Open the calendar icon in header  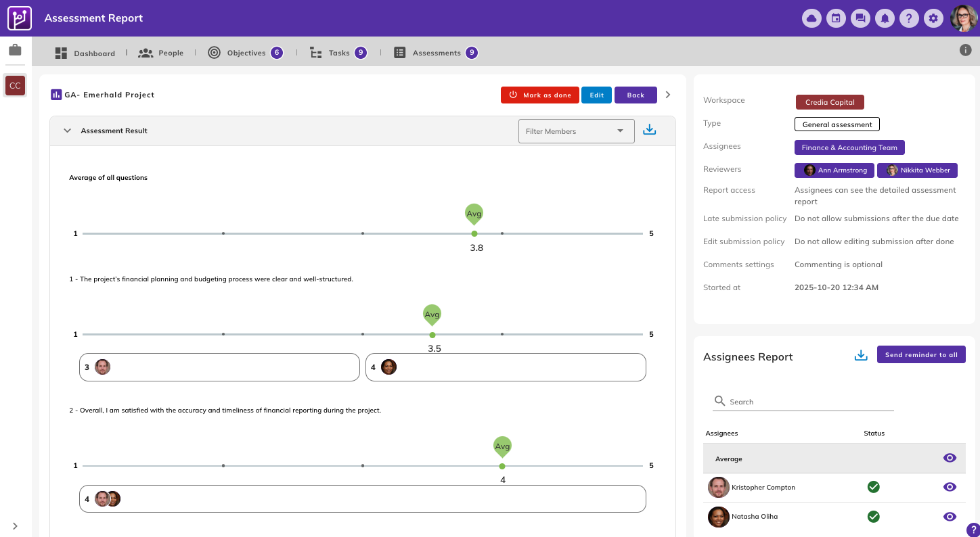pos(836,18)
